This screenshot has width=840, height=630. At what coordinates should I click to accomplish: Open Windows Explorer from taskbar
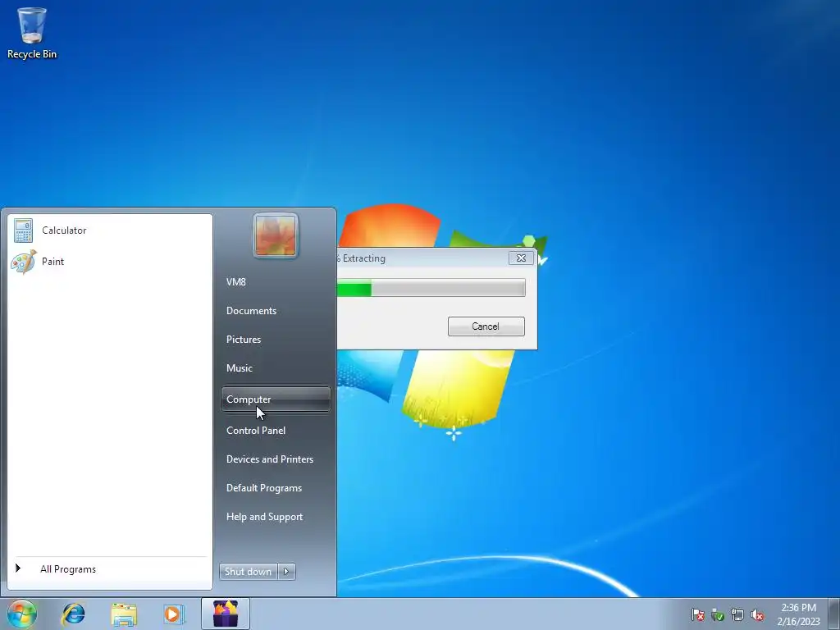click(124, 614)
